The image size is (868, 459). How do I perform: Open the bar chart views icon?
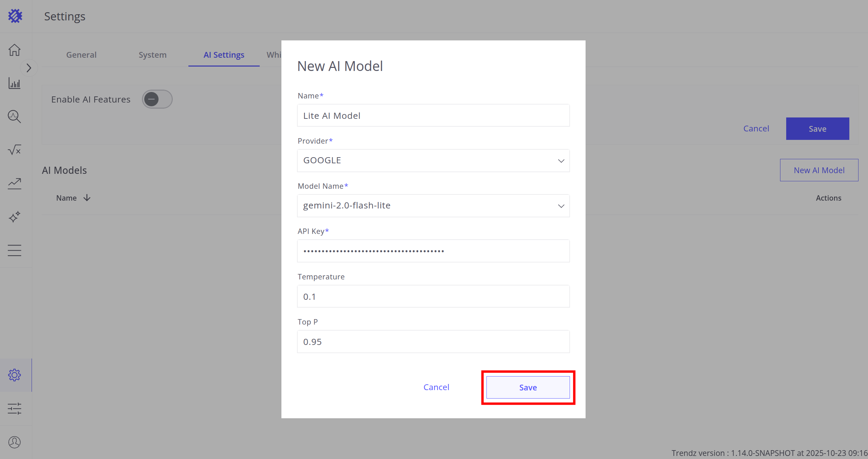(14, 83)
